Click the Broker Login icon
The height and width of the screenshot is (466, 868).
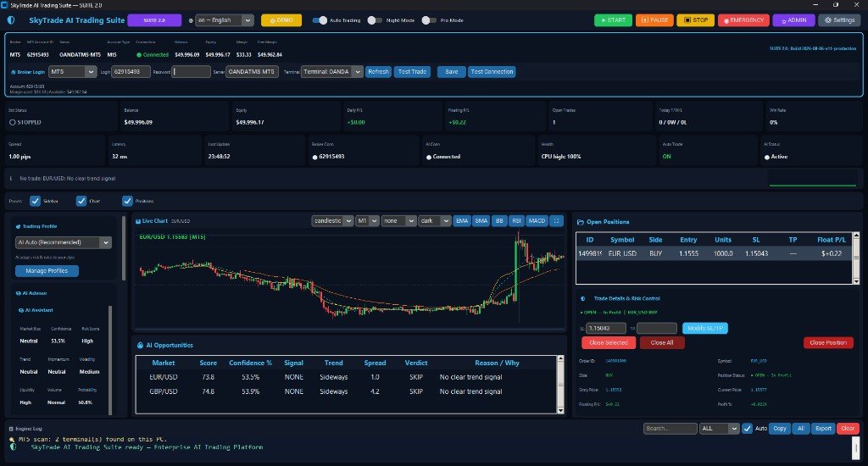[x=14, y=72]
